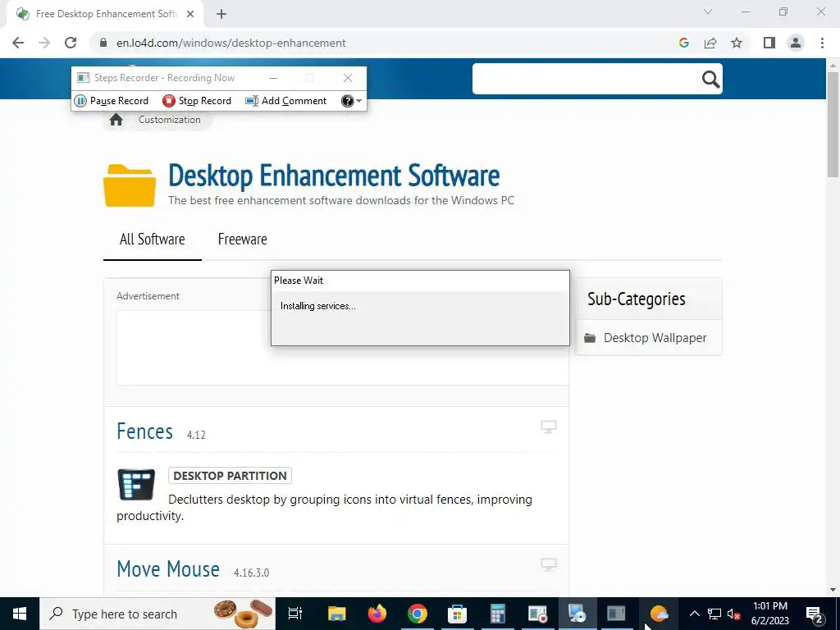The width and height of the screenshot is (840, 630).
Task: Open the Move Mouse software link
Action: 168,569
